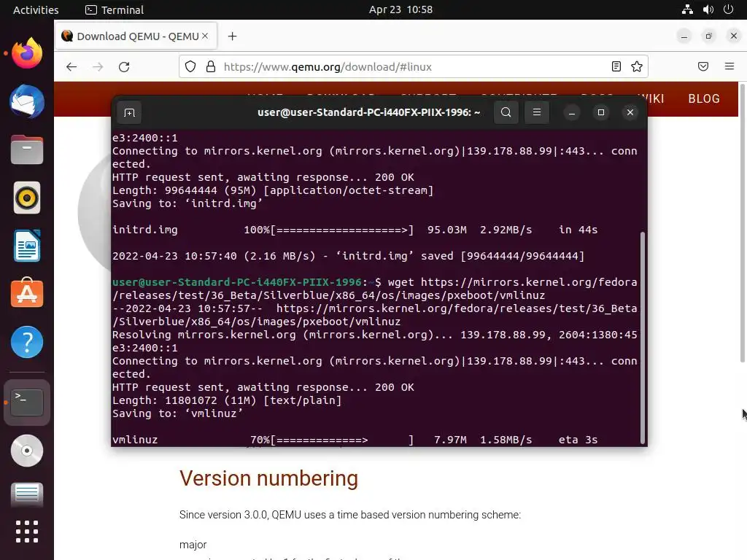
Task: Click the terminal scrollbar
Action: [642, 337]
